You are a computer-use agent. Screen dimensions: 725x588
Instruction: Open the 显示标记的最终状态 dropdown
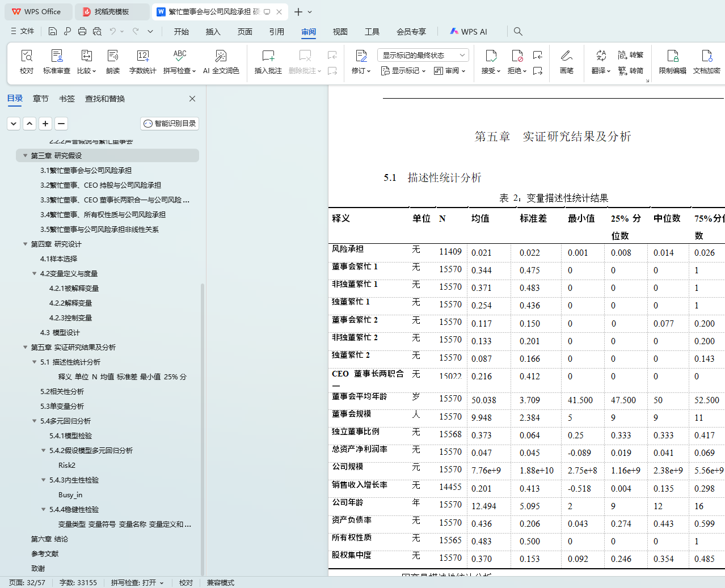click(x=423, y=55)
